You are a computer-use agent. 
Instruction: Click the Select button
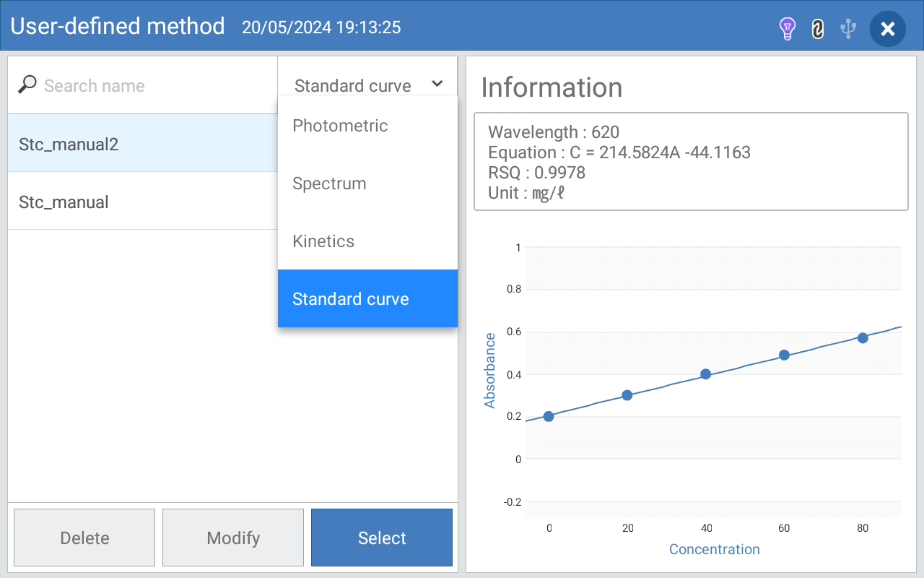[x=382, y=538]
